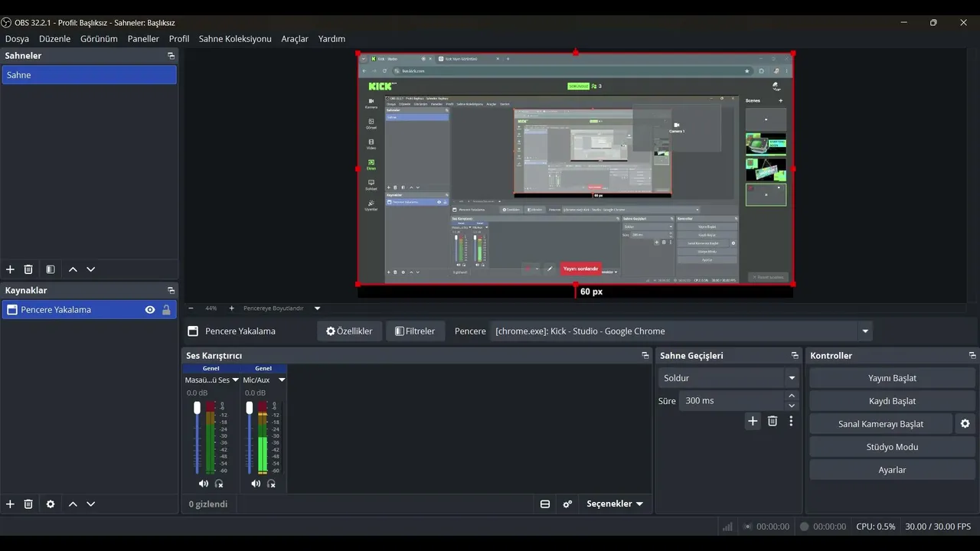980x551 pixels.
Task: Open the Araçlar menu
Action: pos(295,39)
